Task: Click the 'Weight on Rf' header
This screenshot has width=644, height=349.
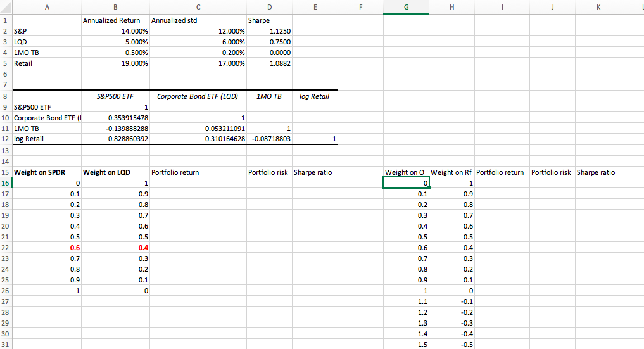Action: click(451, 172)
